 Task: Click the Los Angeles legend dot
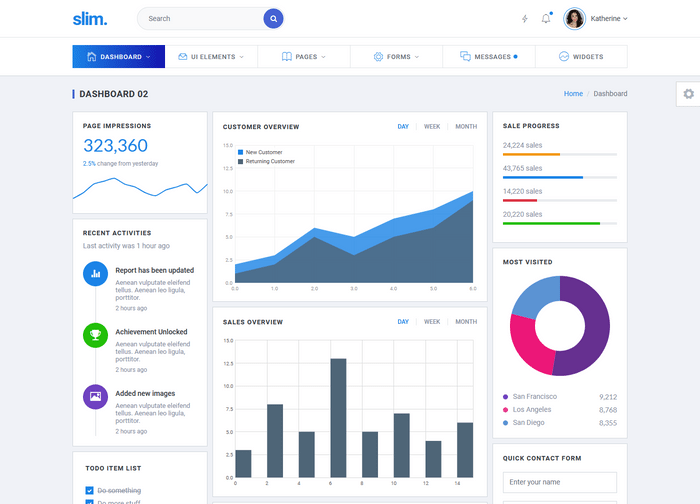(x=505, y=410)
